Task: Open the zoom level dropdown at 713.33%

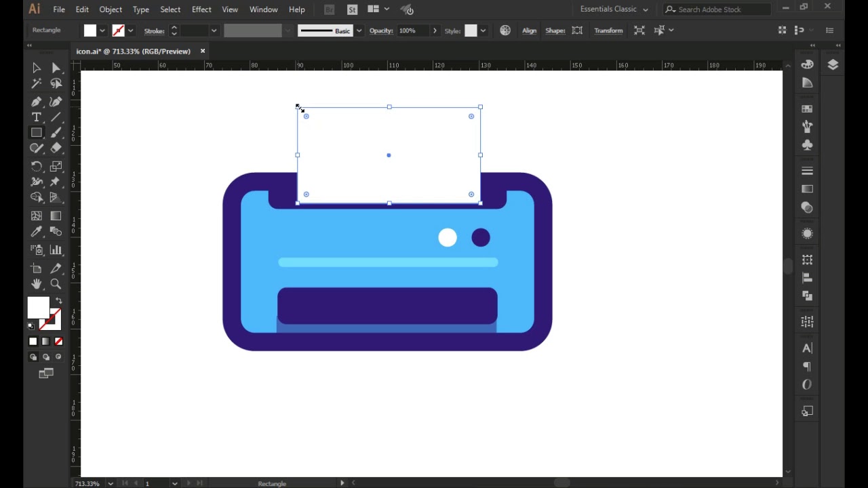Action: 110,483
